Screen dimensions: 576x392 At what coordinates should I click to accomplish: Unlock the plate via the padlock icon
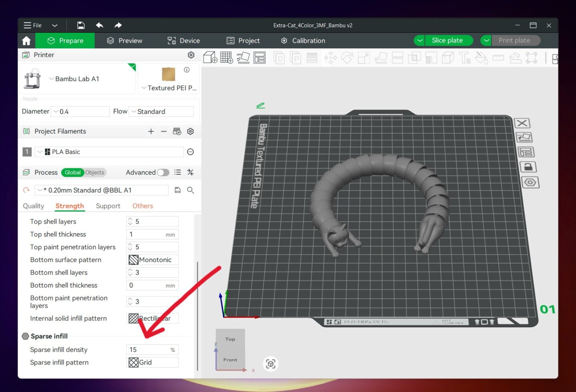[528, 167]
